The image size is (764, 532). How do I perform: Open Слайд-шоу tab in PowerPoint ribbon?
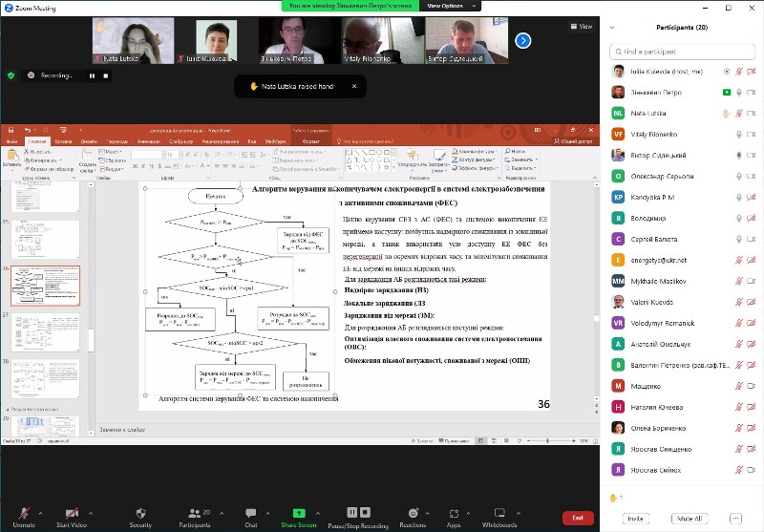(x=180, y=141)
